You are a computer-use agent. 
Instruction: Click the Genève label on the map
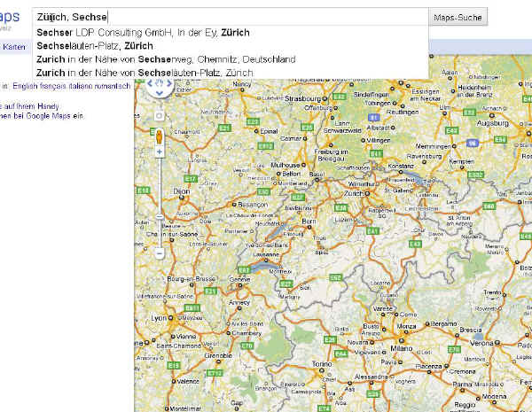(240, 280)
